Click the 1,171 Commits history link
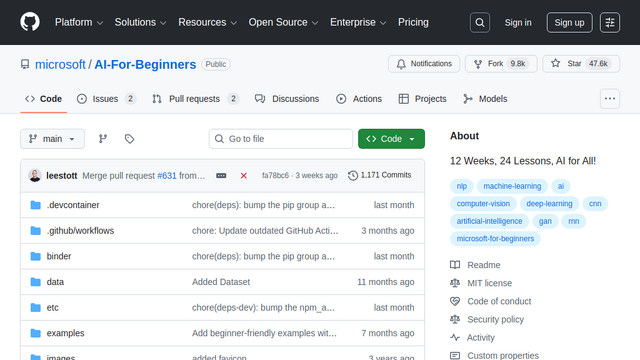640x360 pixels. click(x=380, y=175)
